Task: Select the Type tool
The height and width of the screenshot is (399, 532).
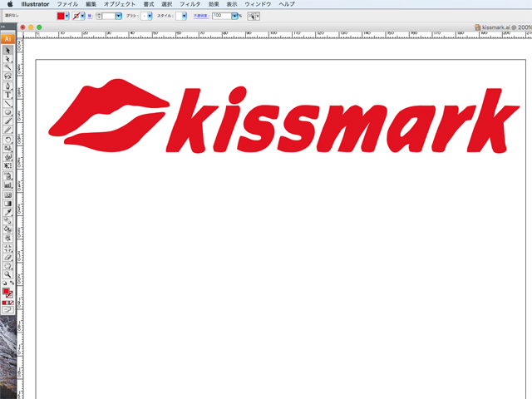Action: click(x=7, y=95)
